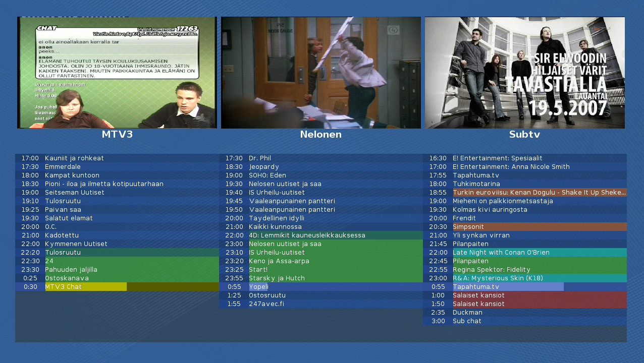Select Pilanpaiten at 22:45
This screenshot has height=363, width=644.
pos(525,261)
